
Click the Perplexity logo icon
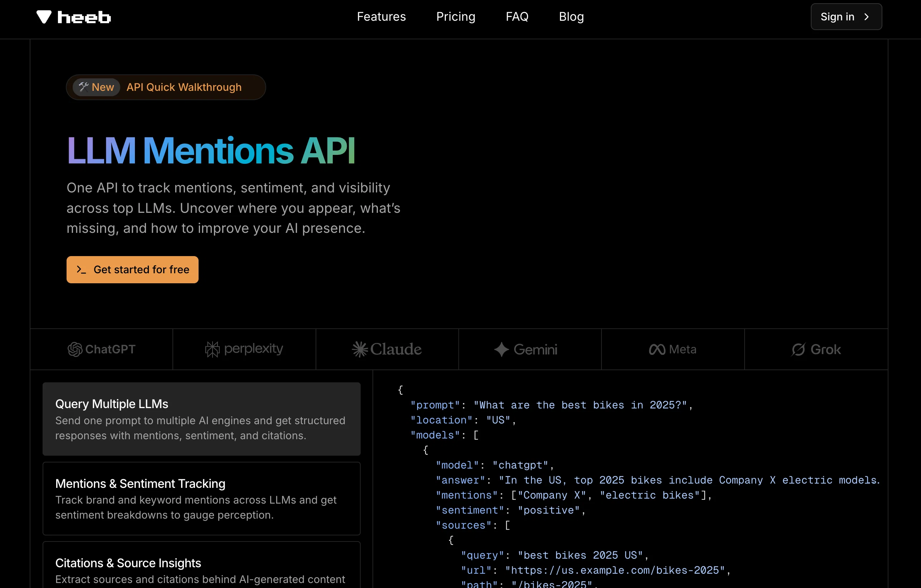[x=212, y=349]
